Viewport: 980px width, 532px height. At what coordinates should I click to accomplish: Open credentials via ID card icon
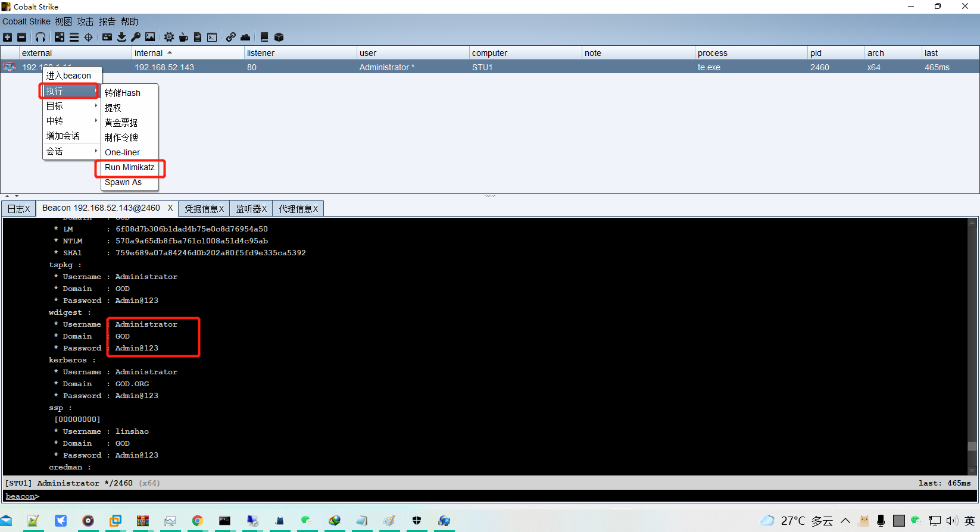[107, 37]
